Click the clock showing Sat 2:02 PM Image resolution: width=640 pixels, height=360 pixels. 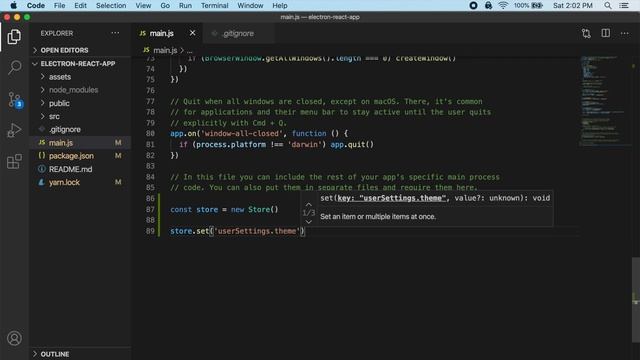click(573, 5)
